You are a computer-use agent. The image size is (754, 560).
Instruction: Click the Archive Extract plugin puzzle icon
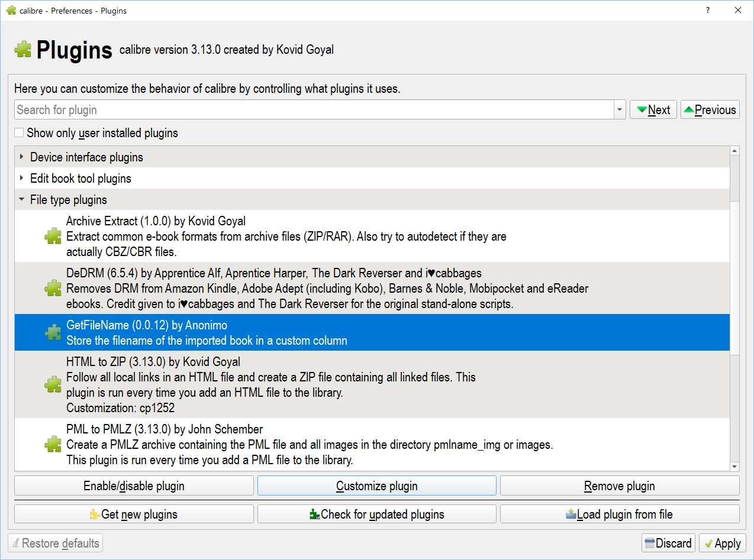(x=53, y=237)
